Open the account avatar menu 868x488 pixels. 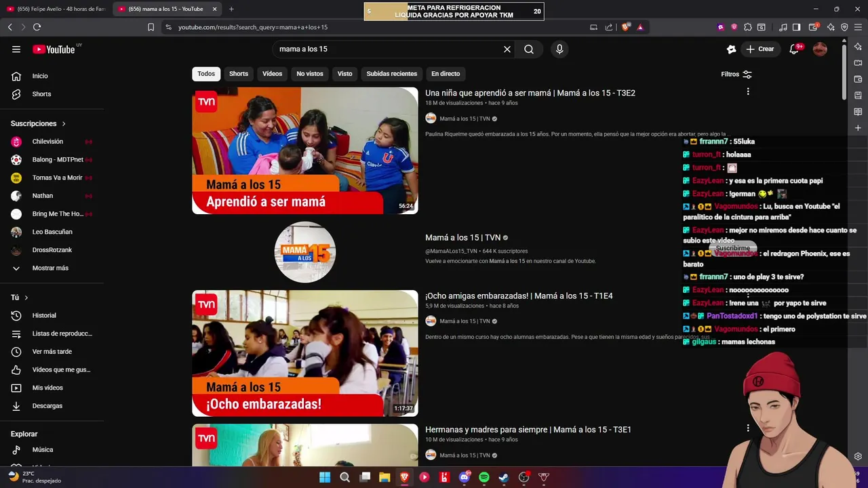(x=820, y=49)
